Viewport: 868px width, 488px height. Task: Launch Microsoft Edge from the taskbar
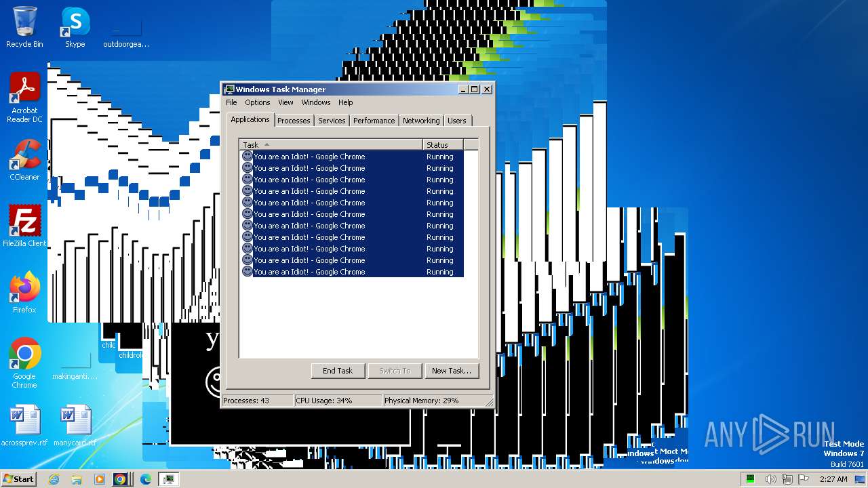pyautogui.click(x=145, y=479)
